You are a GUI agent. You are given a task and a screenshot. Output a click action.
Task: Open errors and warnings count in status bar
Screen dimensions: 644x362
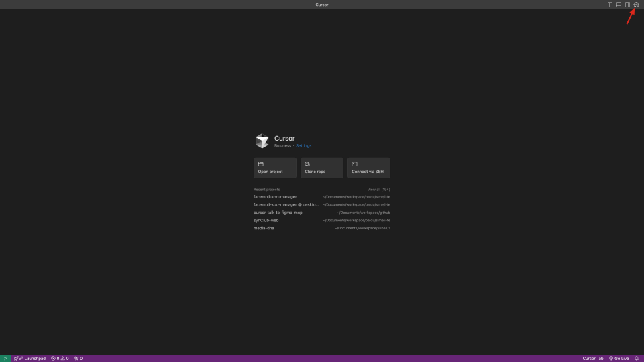[60, 358]
